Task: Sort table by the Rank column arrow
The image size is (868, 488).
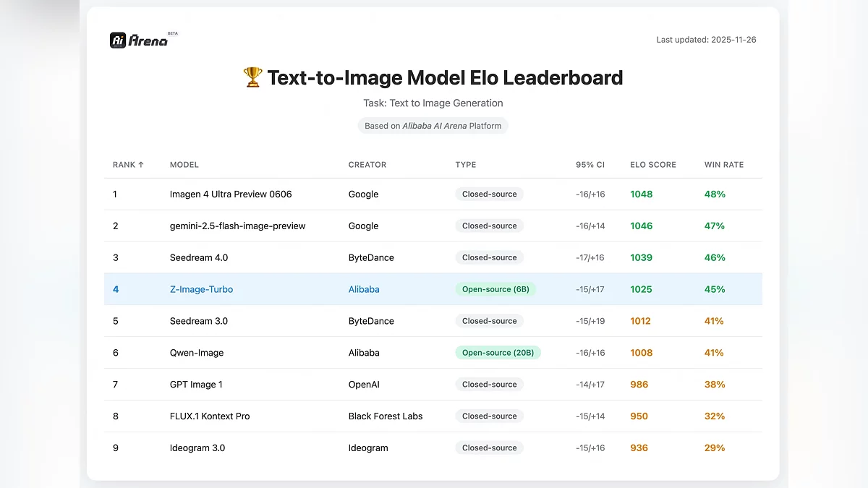Action: 140,165
